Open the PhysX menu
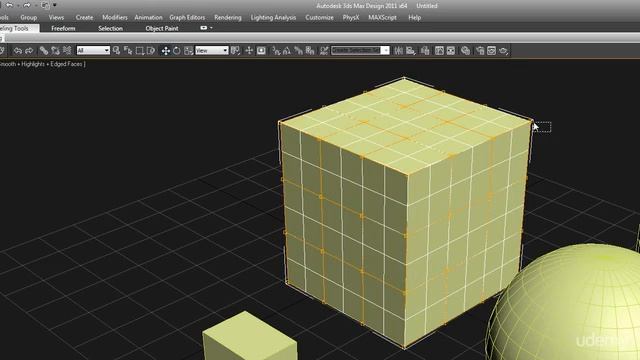The width and height of the screenshot is (640, 360). (x=351, y=18)
